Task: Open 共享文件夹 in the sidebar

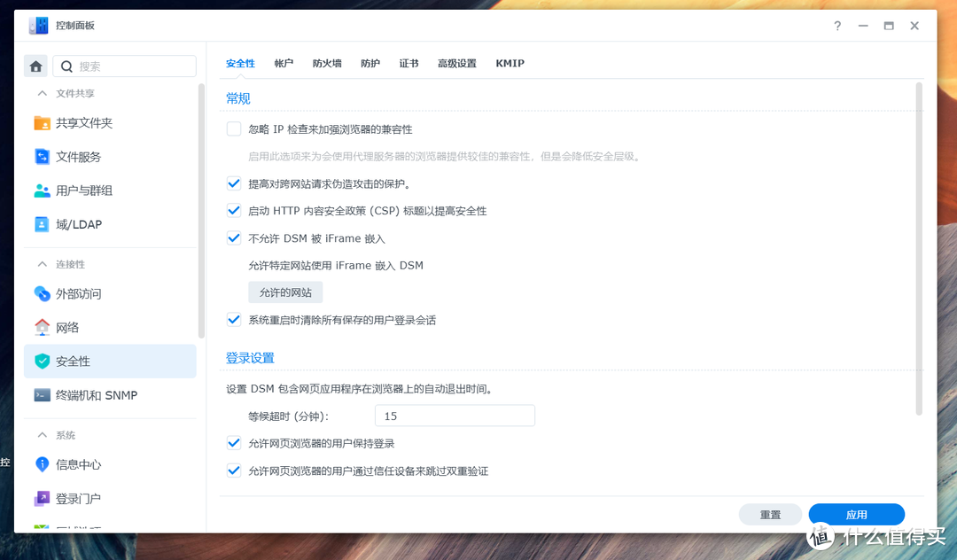Action: tap(85, 122)
